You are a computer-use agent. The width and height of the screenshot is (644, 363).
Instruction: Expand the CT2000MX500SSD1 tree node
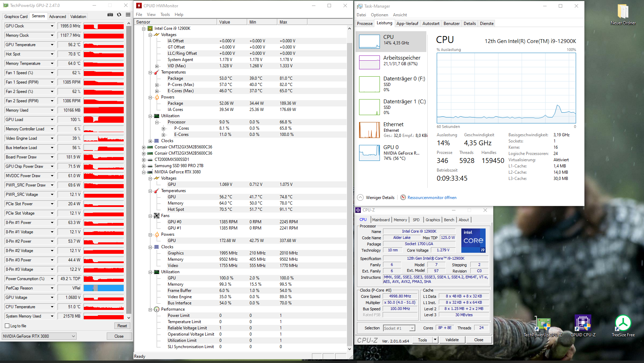click(143, 159)
